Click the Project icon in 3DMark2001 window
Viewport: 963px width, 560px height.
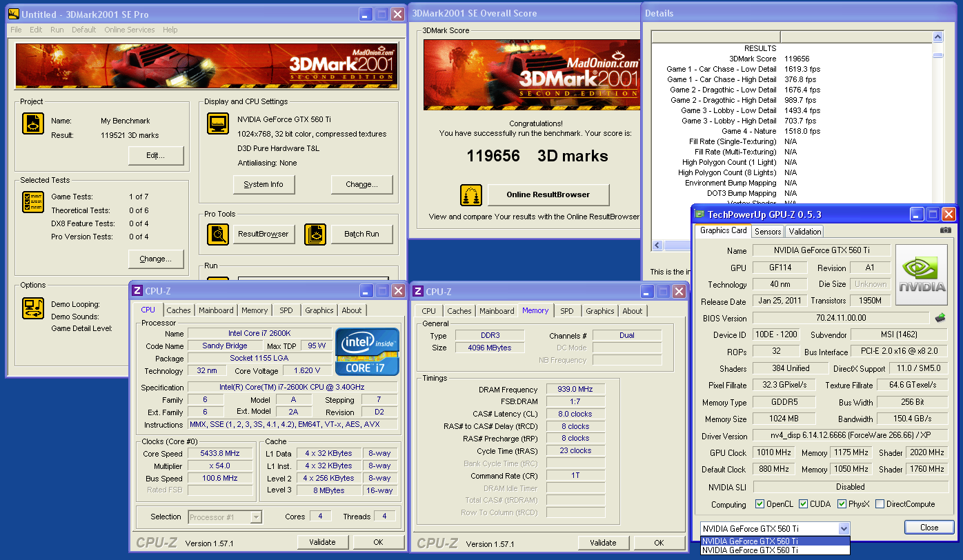click(33, 123)
